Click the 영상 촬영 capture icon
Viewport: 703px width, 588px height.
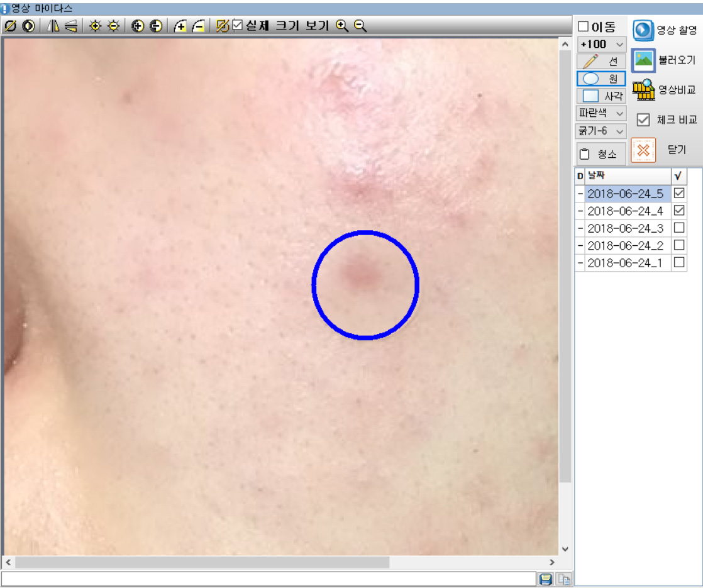click(643, 30)
